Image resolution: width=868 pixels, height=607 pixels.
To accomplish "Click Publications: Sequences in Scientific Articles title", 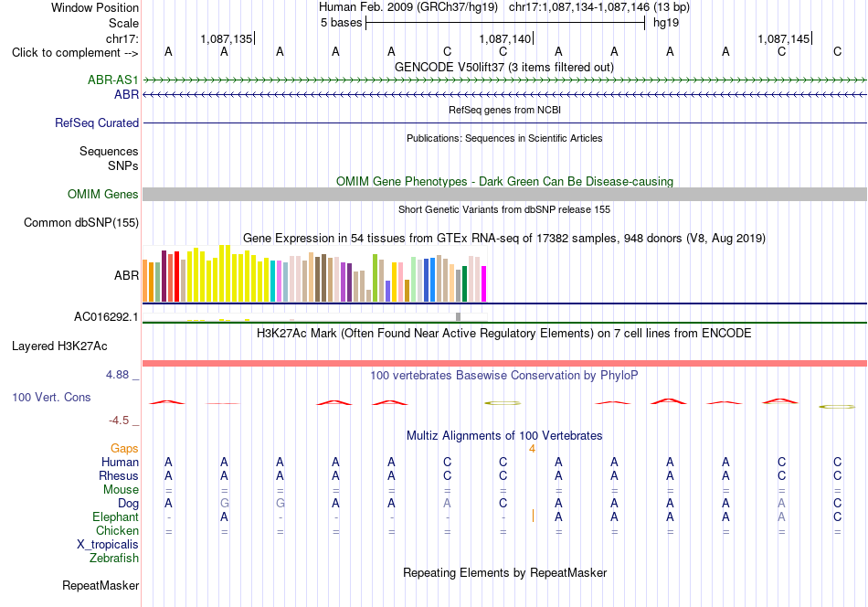I will point(504,138).
